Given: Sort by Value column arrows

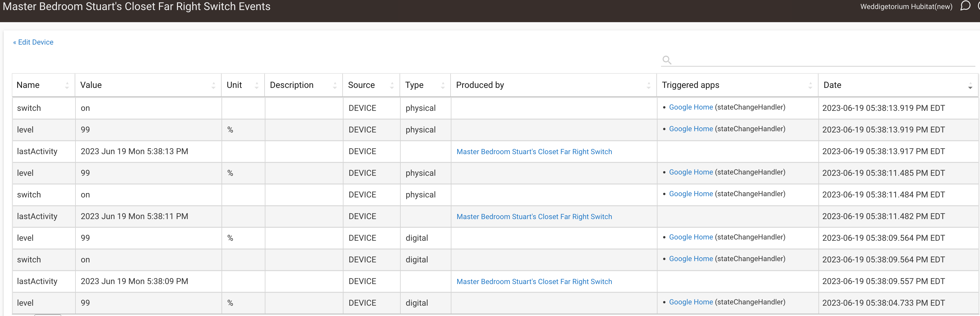Looking at the screenshot, I should (x=213, y=85).
